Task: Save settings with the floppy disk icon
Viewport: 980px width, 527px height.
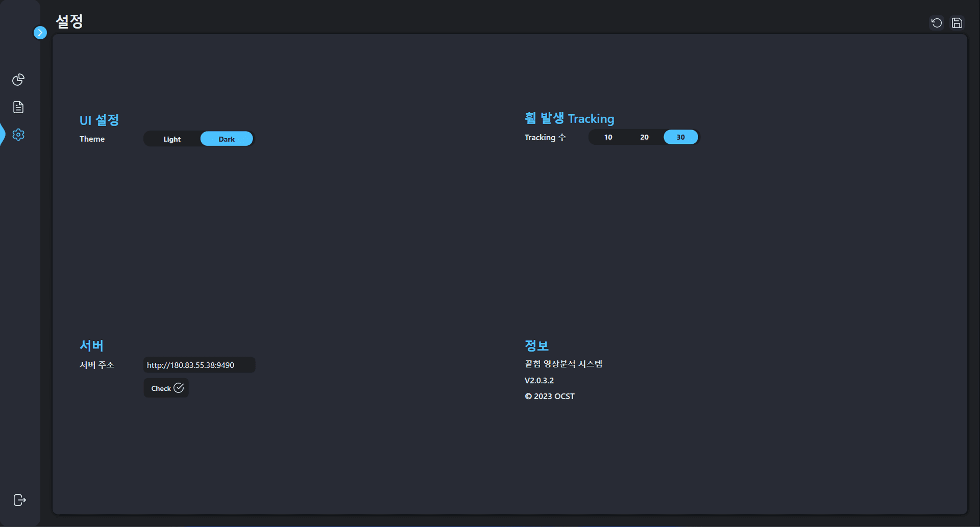Action: pos(957,23)
